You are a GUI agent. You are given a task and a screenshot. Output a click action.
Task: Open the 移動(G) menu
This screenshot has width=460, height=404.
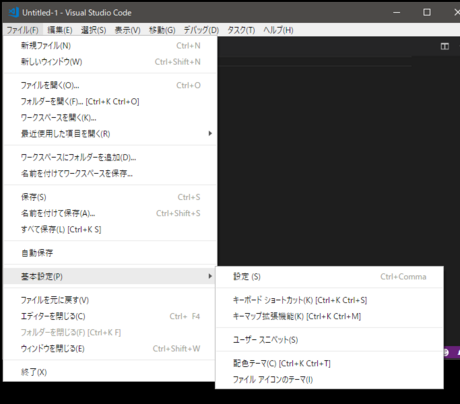[x=162, y=30]
